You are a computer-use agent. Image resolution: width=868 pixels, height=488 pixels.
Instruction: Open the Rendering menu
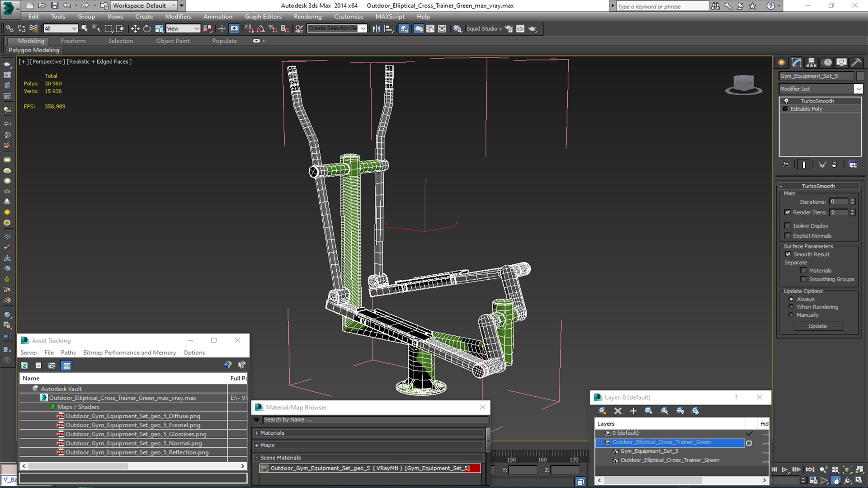pos(307,16)
